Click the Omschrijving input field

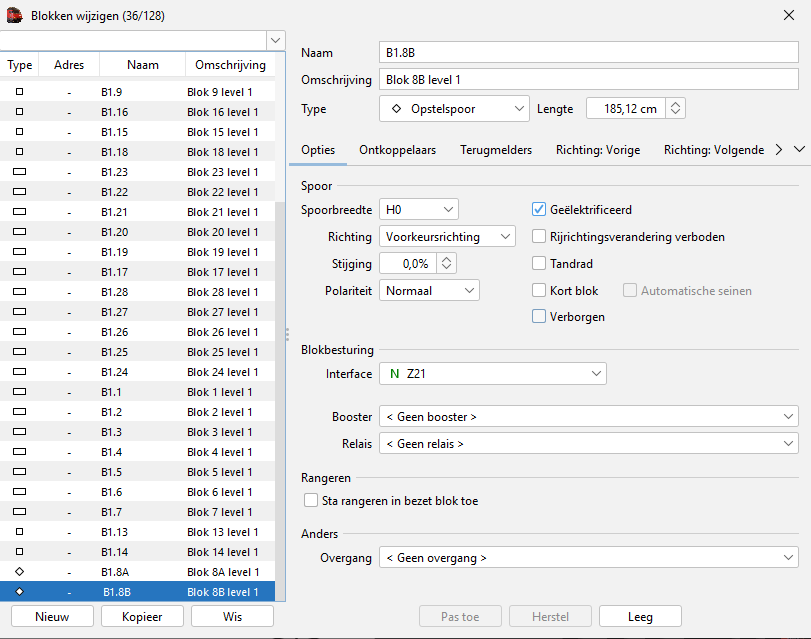click(x=589, y=79)
